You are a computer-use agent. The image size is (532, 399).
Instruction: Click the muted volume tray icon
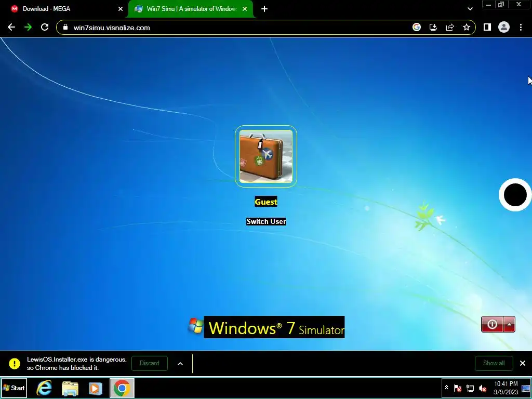click(482, 388)
